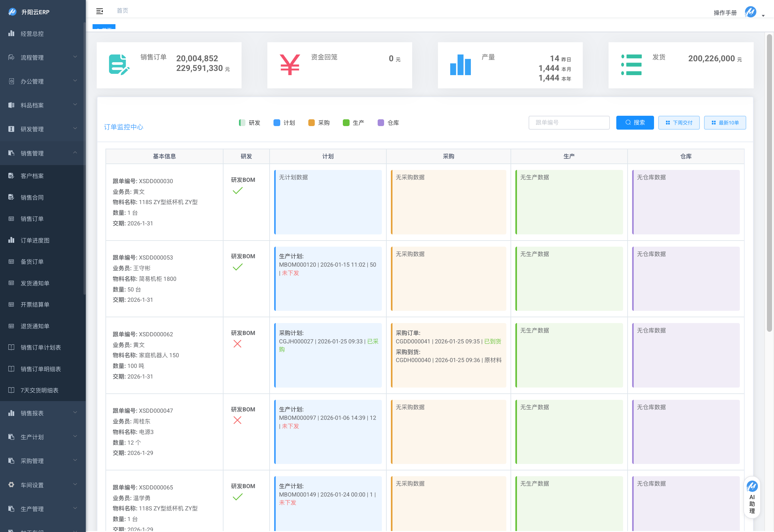Open the user dropdown arrow at the top right
The width and height of the screenshot is (774, 532).
pyautogui.click(x=763, y=15)
